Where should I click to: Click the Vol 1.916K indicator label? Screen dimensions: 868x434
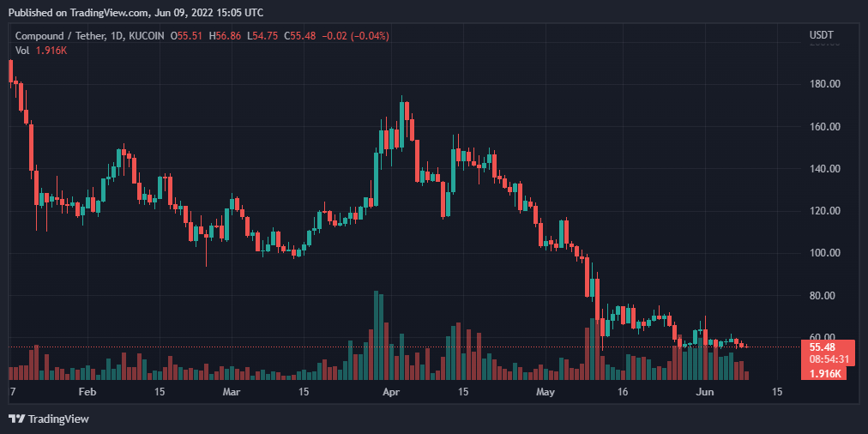pyautogui.click(x=41, y=50)
